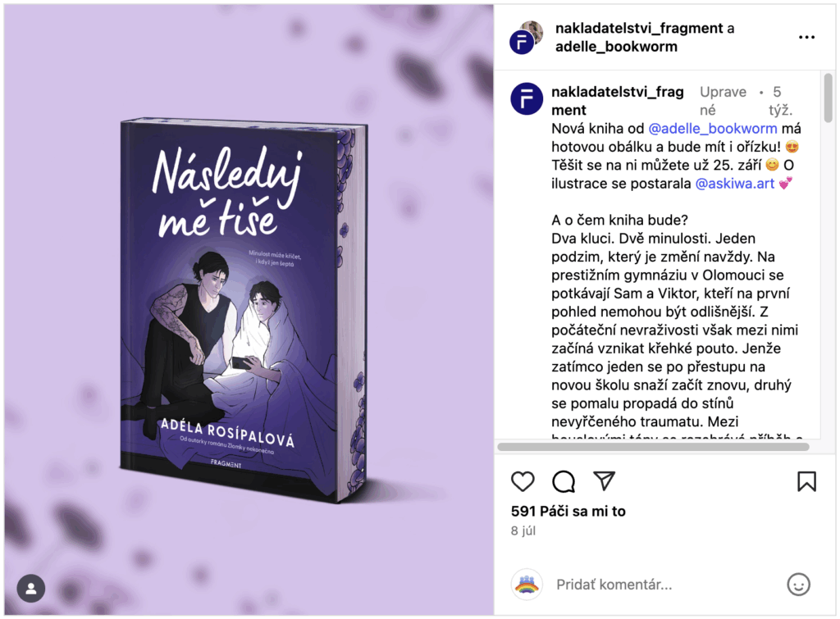This screenshot has height=619, width=840.
Task: Share post using paper plane icon
Action: (605, 480)
